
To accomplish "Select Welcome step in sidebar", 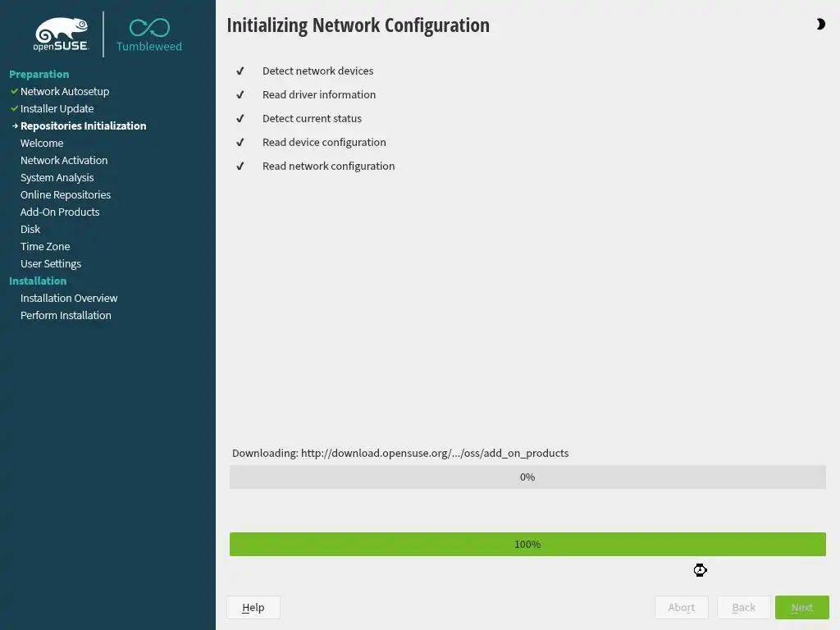I will (x=42, y=143).
